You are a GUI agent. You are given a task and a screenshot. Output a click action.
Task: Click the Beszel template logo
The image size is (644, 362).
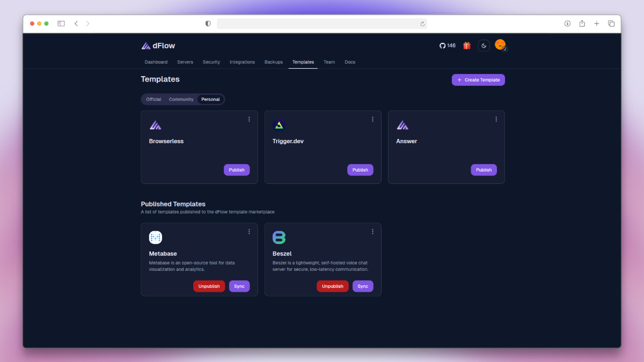279,237
